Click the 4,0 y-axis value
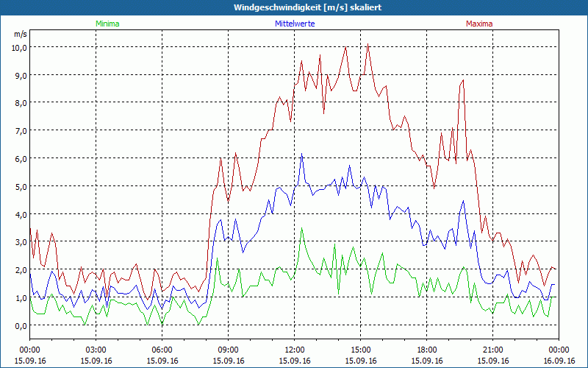The image size is (588, 368). click(x=21, y=214)
